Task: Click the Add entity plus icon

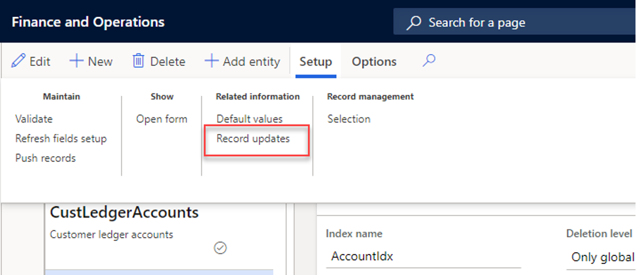Action: [x=211, y=61]
